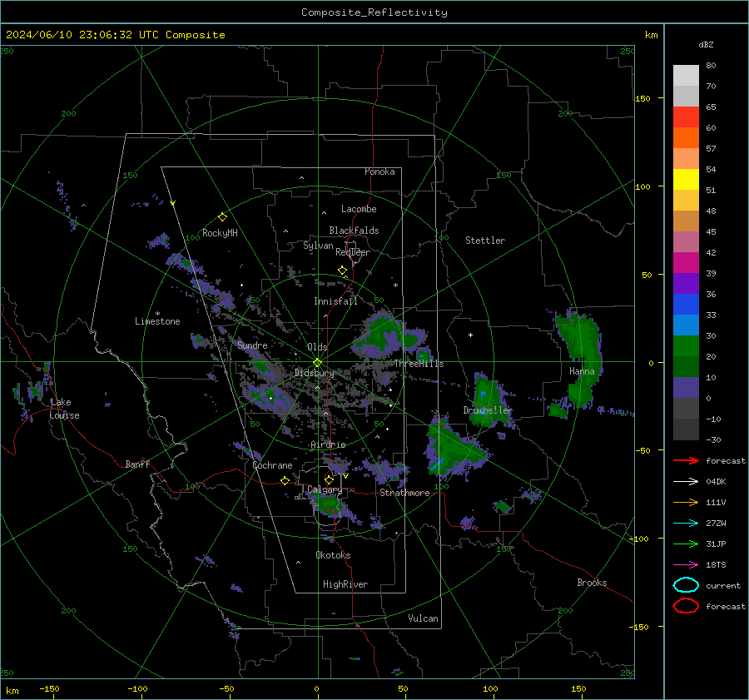Click the Hanna label
The image size is (749, 700).
click(x=582, y=371)
